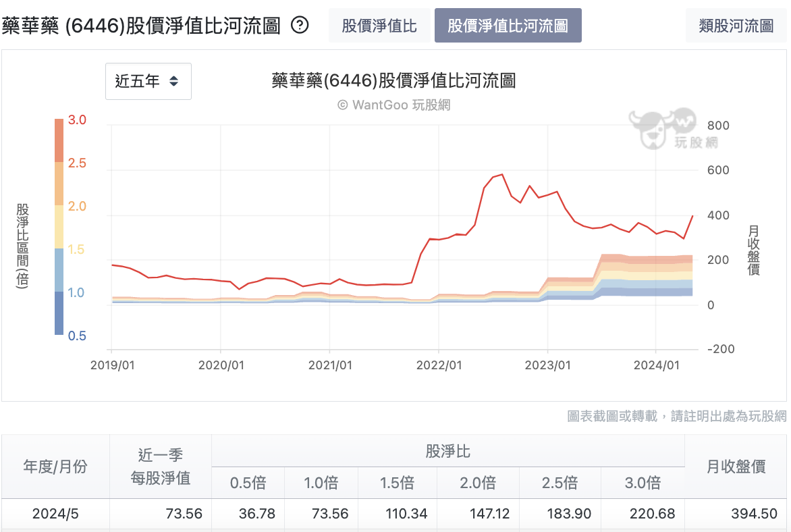791x532 pixels.
Task: Click the 800 right axis label
Action: (718, 125)
